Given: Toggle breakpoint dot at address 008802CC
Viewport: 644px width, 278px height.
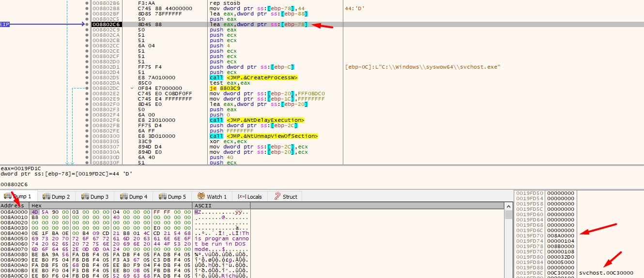Looking at the screenshot, I should tap(87, 45).
